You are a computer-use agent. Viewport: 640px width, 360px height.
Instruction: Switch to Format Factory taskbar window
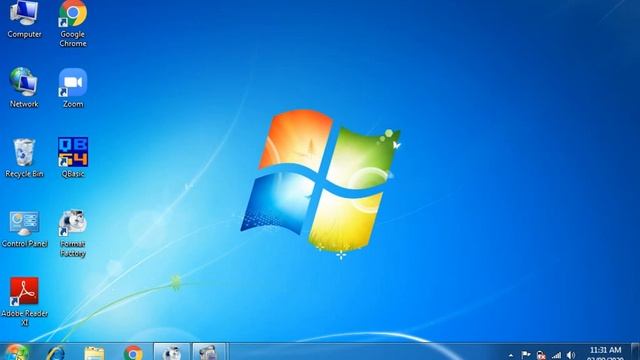171,352
